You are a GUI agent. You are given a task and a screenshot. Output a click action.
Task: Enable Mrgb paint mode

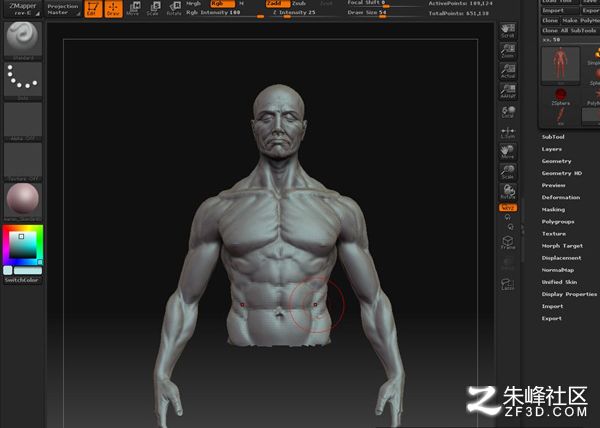point(194,3)
